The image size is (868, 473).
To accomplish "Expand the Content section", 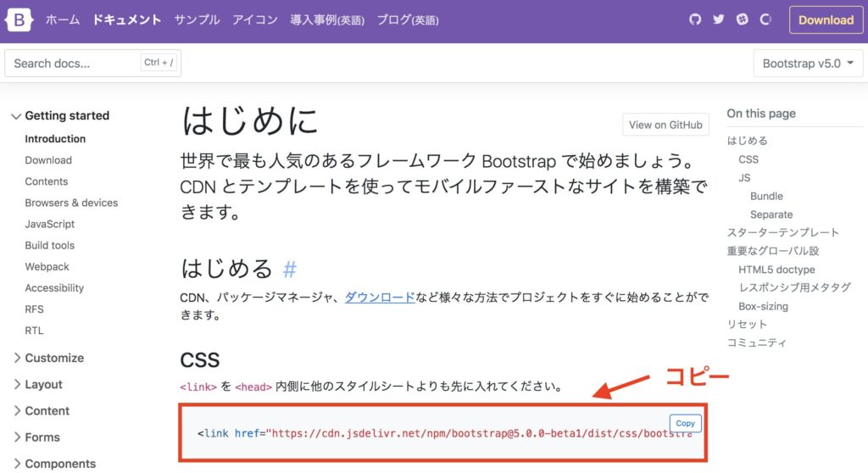I will pos(42,411).
